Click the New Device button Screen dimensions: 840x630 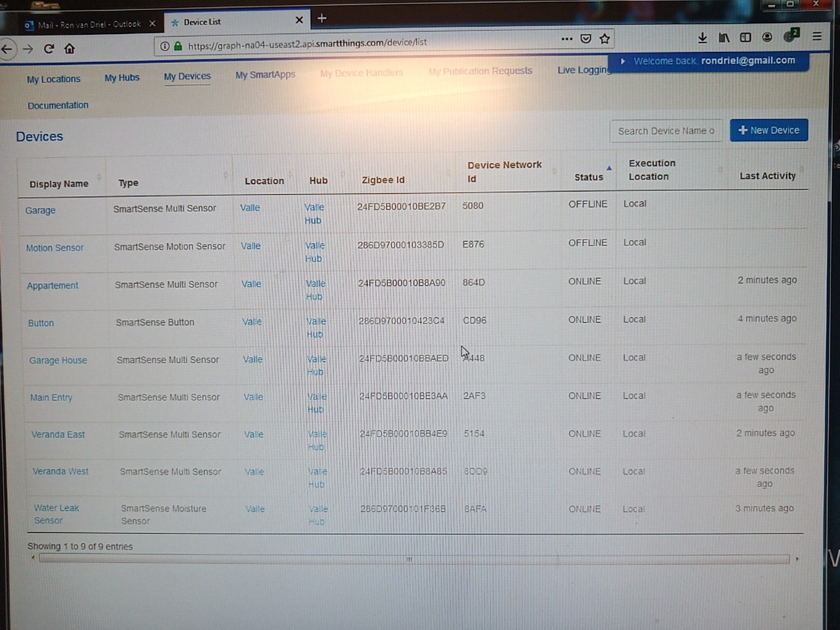(x=769, y=130)
